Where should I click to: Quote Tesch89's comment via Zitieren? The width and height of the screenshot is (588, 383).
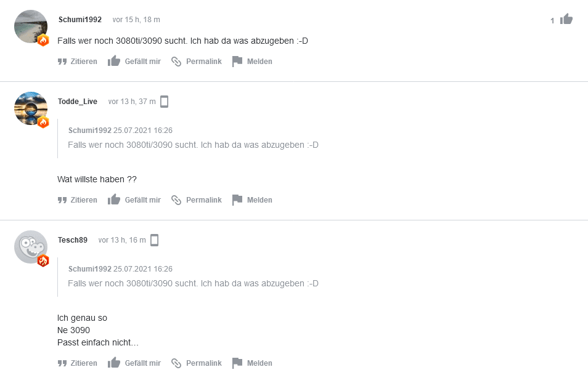click(x=77, y=363)
